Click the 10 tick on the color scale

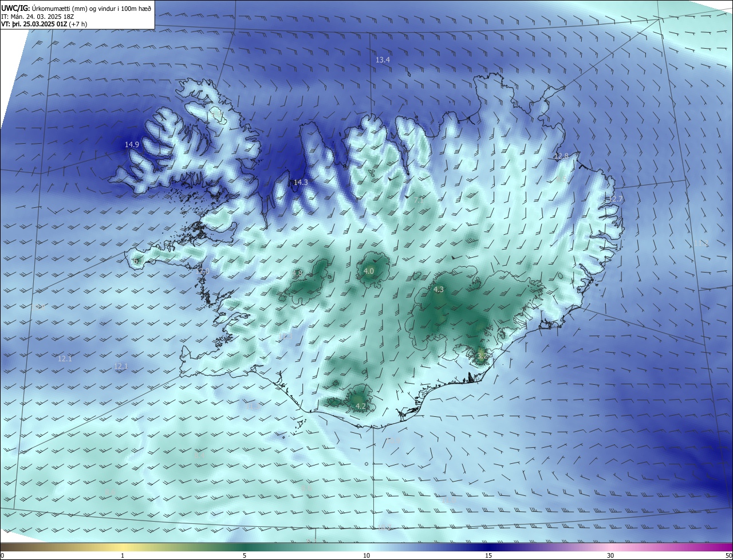[x=366, y=555]
